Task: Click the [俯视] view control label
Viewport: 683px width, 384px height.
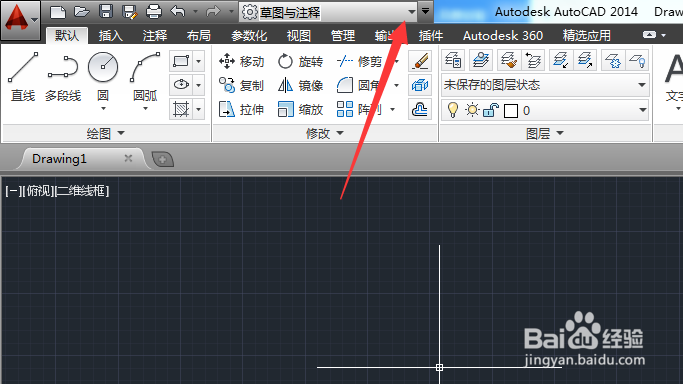Action: click(38, 191)
